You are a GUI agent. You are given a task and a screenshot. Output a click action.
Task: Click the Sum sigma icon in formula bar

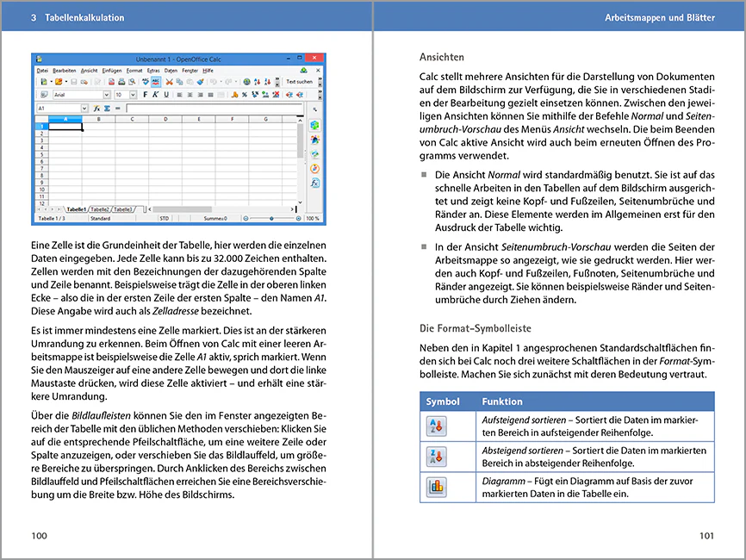point(107,109)
